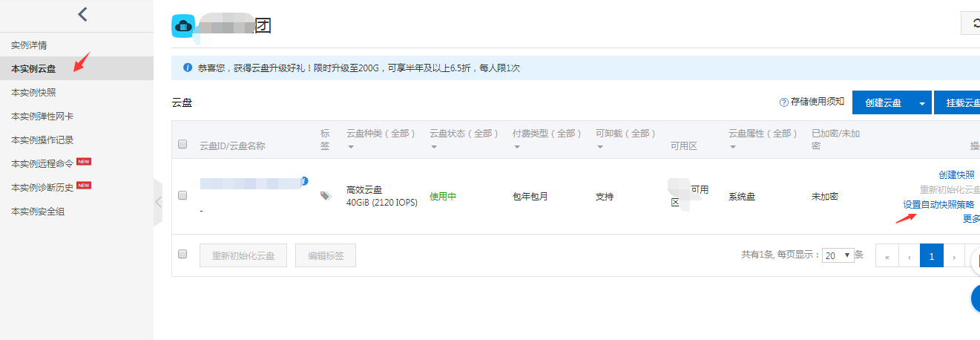Click the tag icon in the disk row
The height and width of the screenshot is (340, 980).
pyautogui.click(x=325, y=196)
